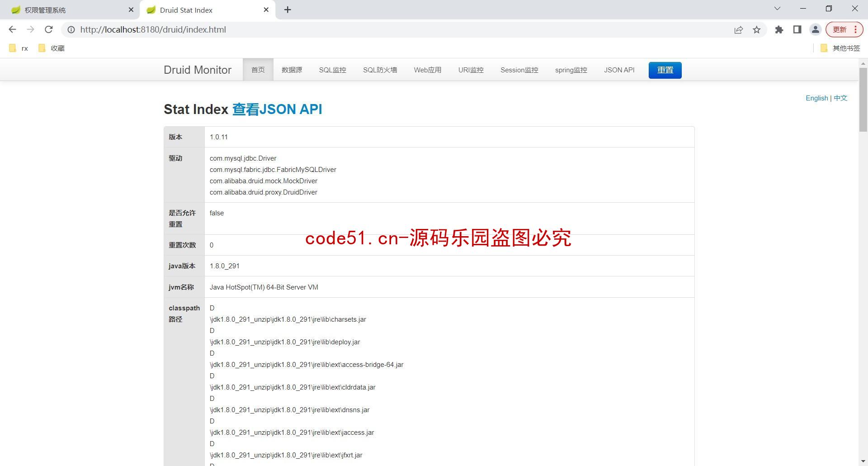This screenshot has height=466, width=868.
Task: Click the charsets.jar classpath entry
Action: pos(288,319)
